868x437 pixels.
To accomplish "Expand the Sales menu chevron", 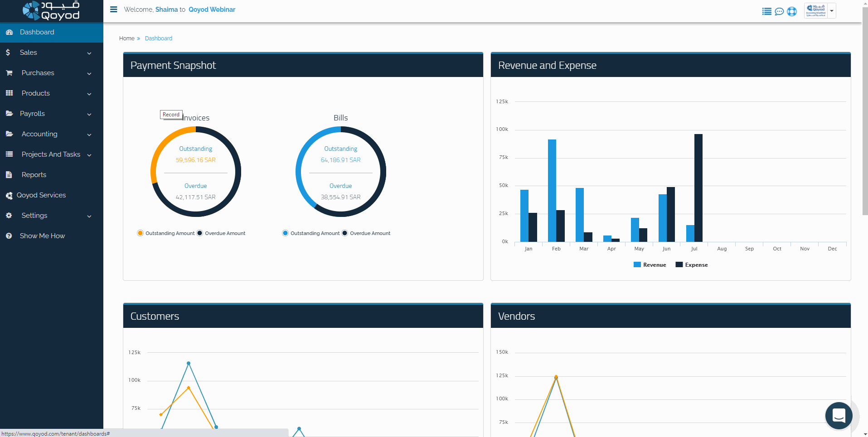I will [89, 53].
